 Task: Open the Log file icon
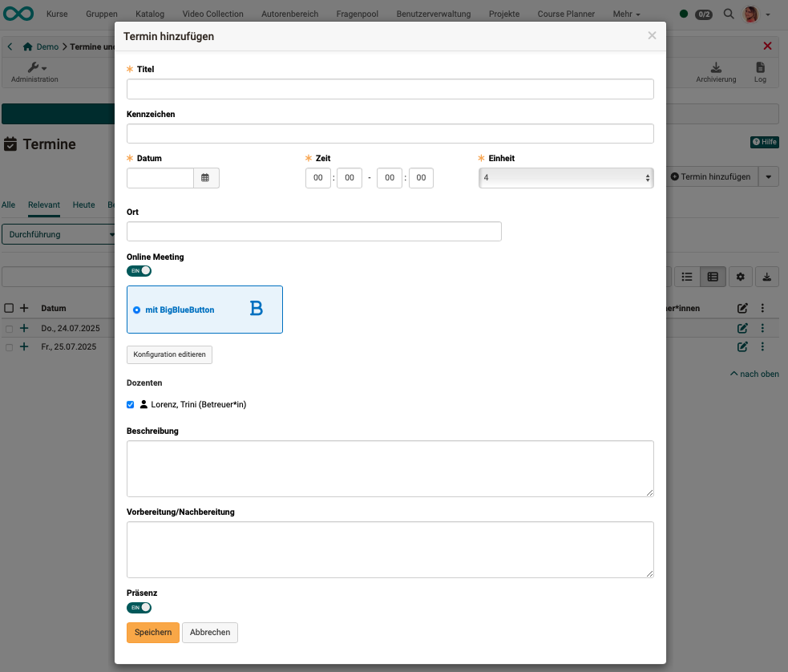click(760, 68)
